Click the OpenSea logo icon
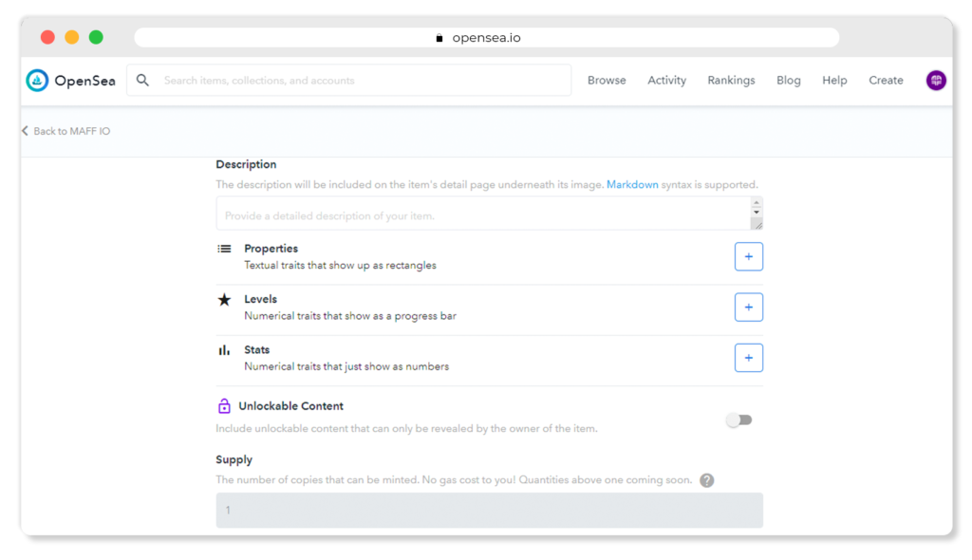 point(37,81)
